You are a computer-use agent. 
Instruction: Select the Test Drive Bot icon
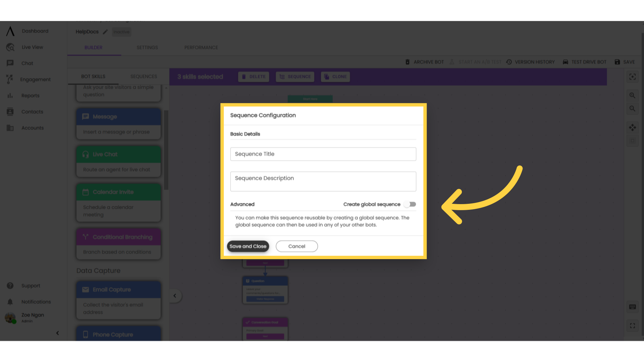click(565, 62)
